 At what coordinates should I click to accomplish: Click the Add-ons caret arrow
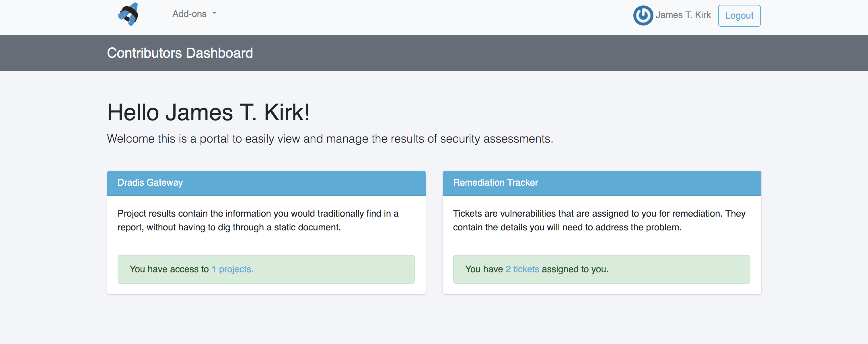click(214, 13)
